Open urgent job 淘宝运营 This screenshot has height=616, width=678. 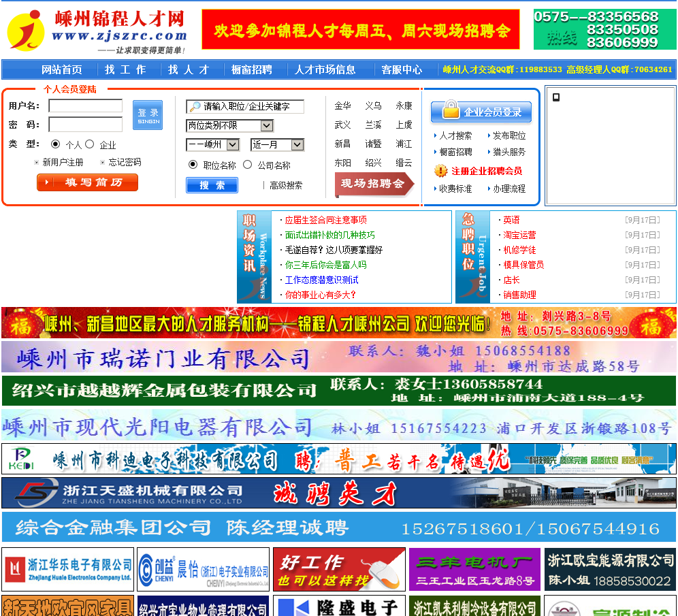(x=520, y=235)
